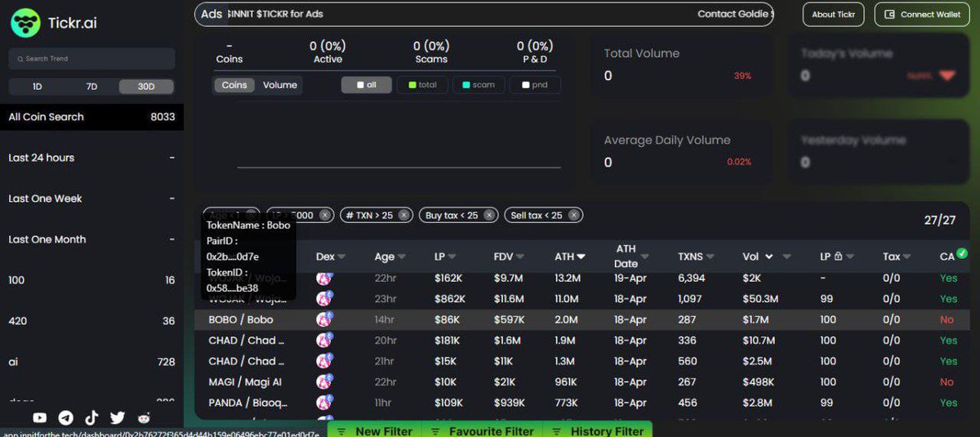Open the YouTube social icon
This screenshot has height=437, width=980.
[39, 417]
